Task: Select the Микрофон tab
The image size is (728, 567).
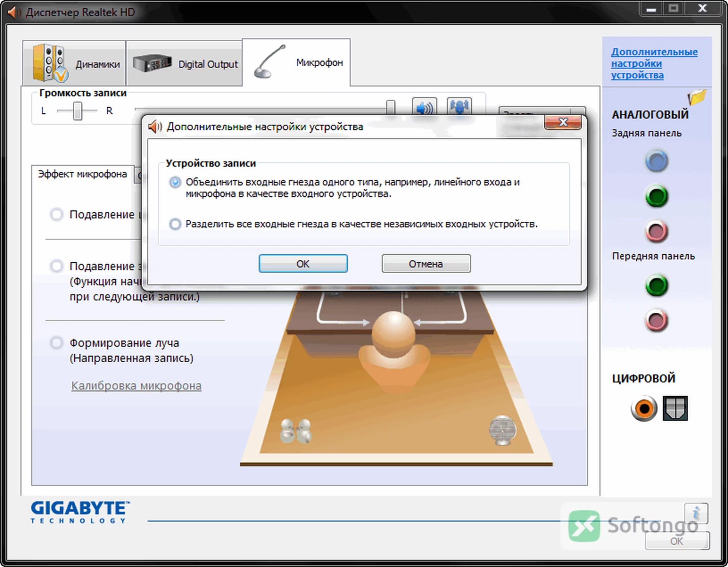Action: tap(296, 63)
